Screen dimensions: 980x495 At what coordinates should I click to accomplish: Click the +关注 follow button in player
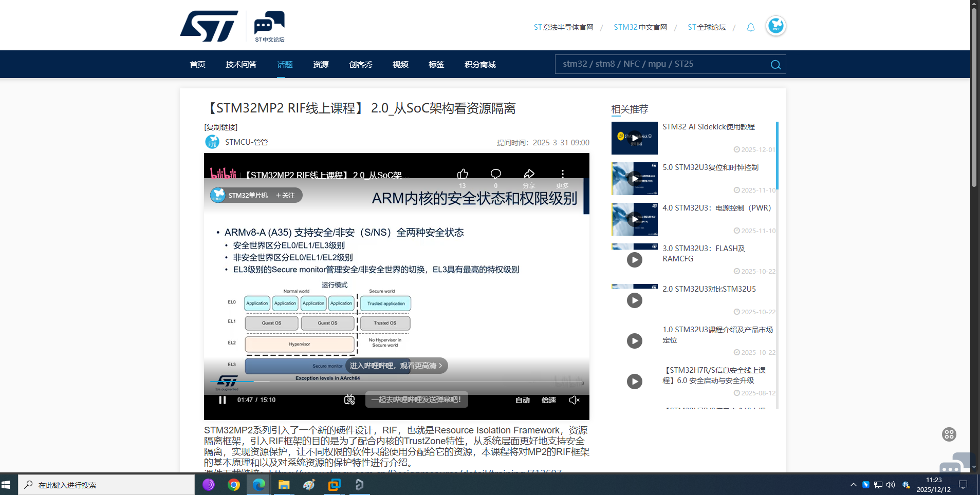285,195
